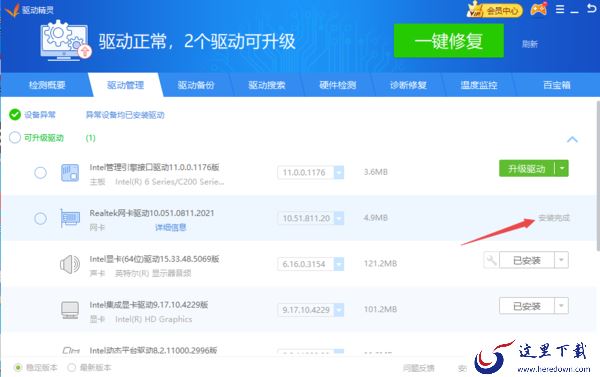Viewport: 600px width, 377px height.
Task: Switch to the 诊断修复 tab
Action: tap(408, 85)
